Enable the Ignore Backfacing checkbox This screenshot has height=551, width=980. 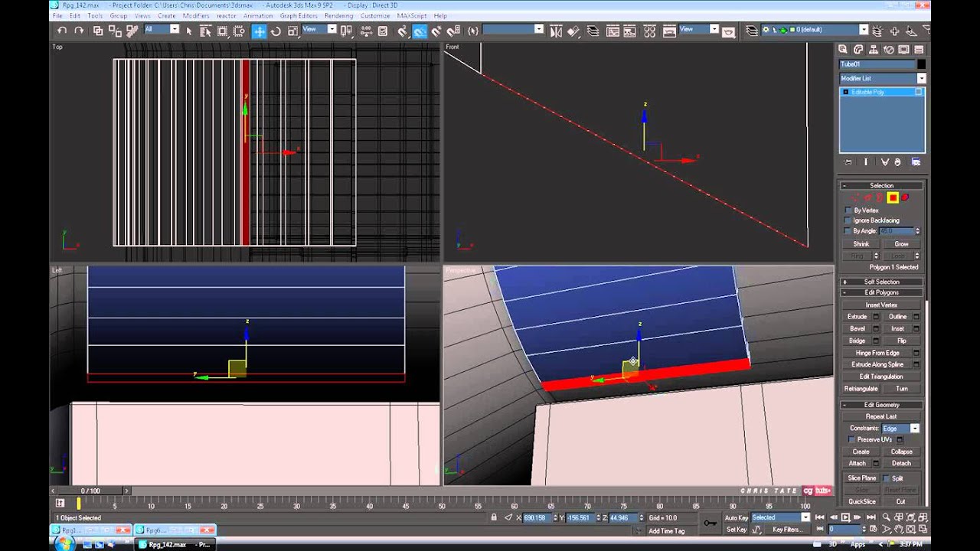tap(848, 220)
